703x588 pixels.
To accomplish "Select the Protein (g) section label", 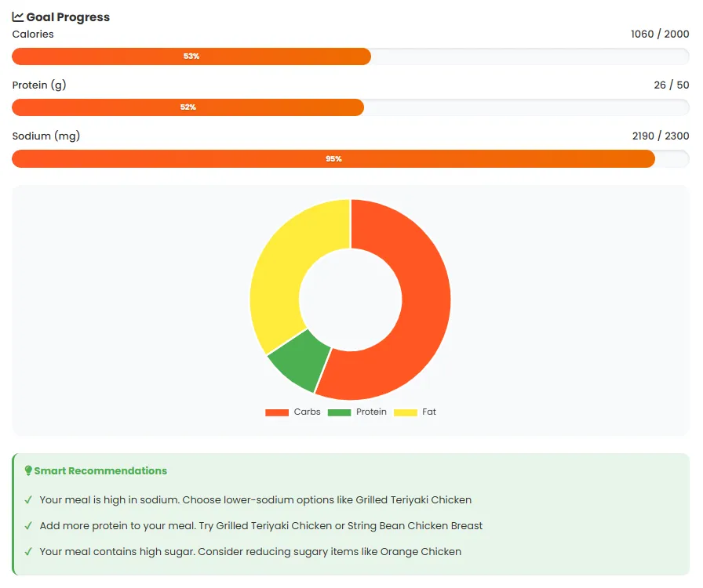I will tap(38, 85).
